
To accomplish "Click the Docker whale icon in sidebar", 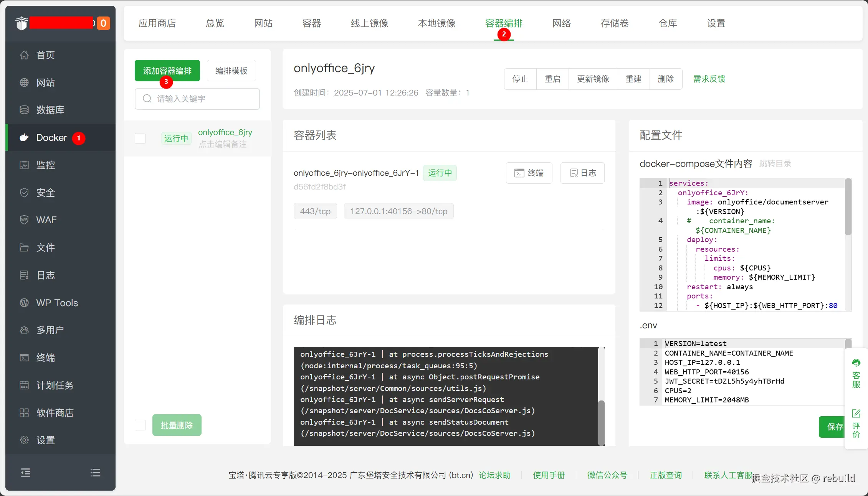I will coord(24,137).
